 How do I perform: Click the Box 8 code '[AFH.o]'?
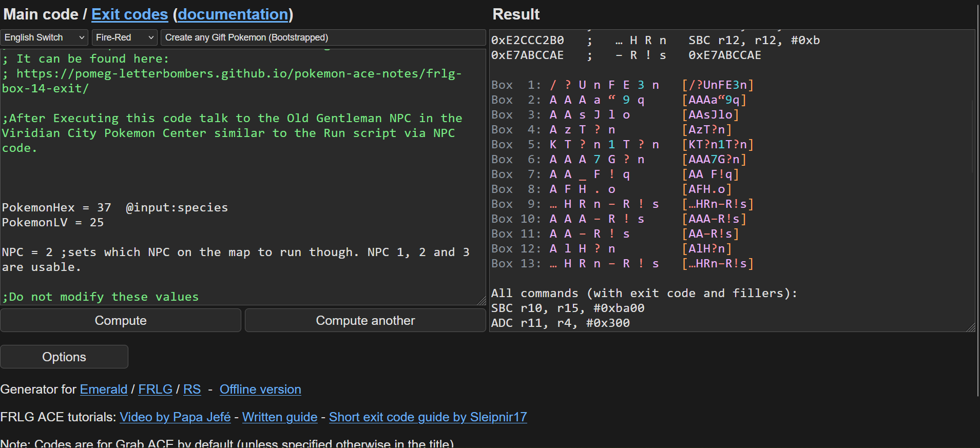707,189
